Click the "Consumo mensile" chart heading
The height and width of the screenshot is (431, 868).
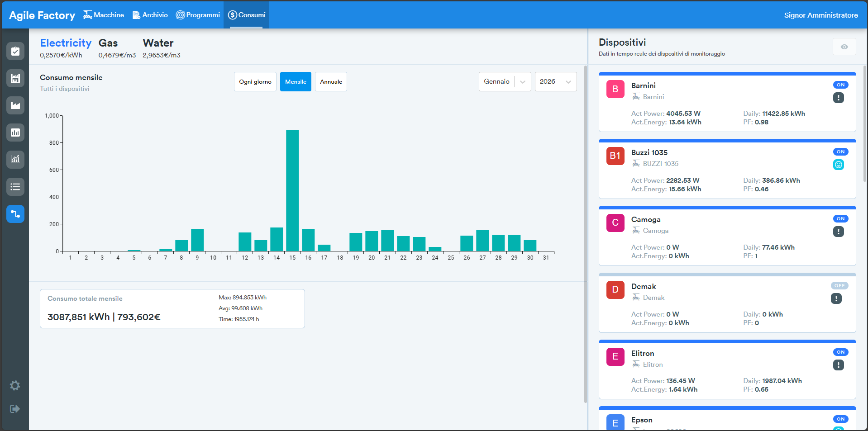point(71,78)
